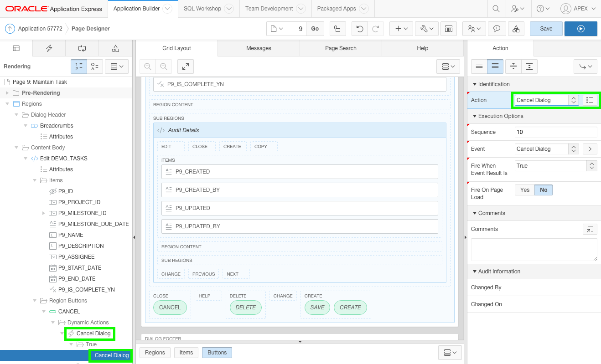
Task: Open the Event select list
Action: 547,149
